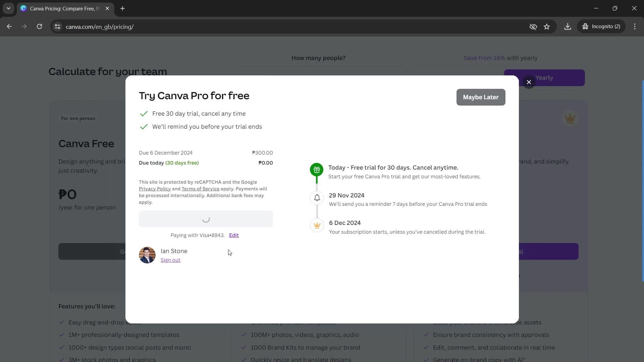
Task: Open the Privacy Policy link
Action: point(155,189)
